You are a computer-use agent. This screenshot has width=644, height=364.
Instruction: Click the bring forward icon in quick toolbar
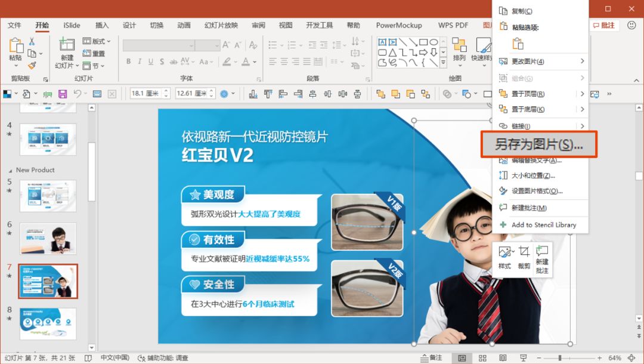click(x=395, y=94)
